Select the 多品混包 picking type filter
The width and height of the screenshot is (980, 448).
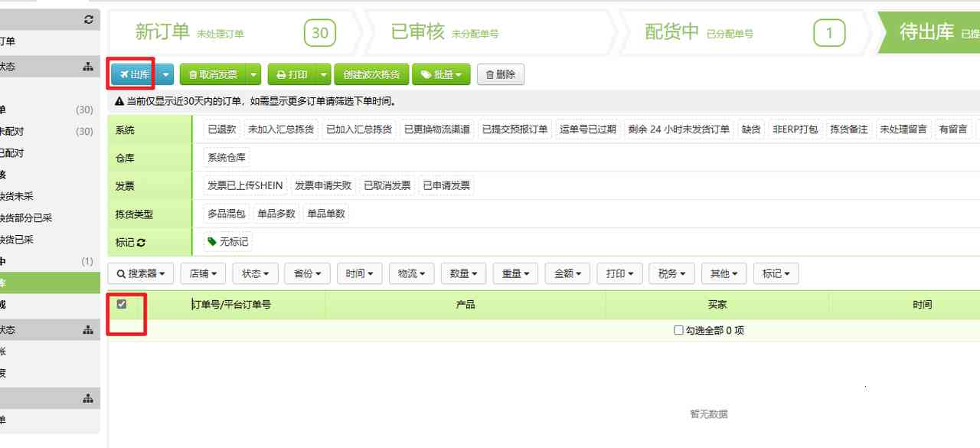coord(226,214)
